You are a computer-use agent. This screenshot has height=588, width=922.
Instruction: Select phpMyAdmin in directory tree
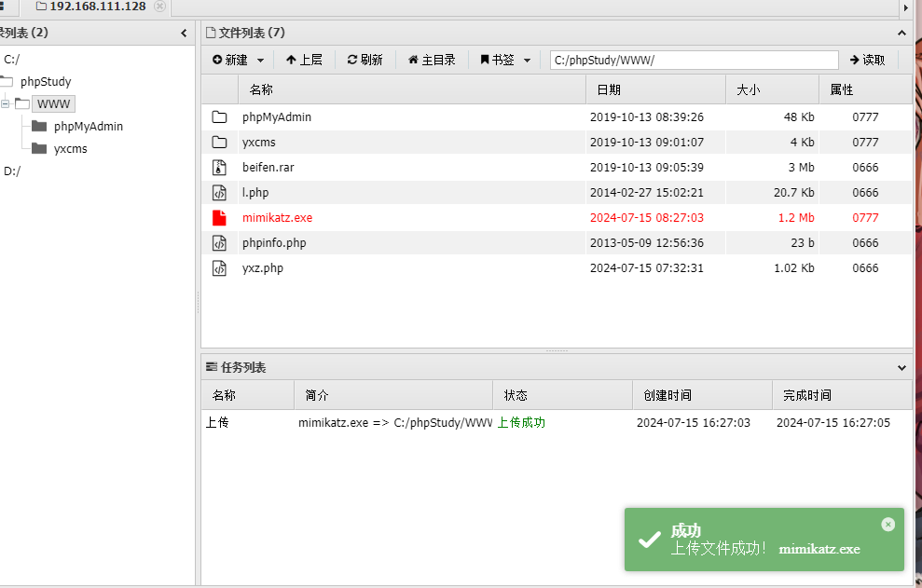pyautogui.click(x=89, y=127)
